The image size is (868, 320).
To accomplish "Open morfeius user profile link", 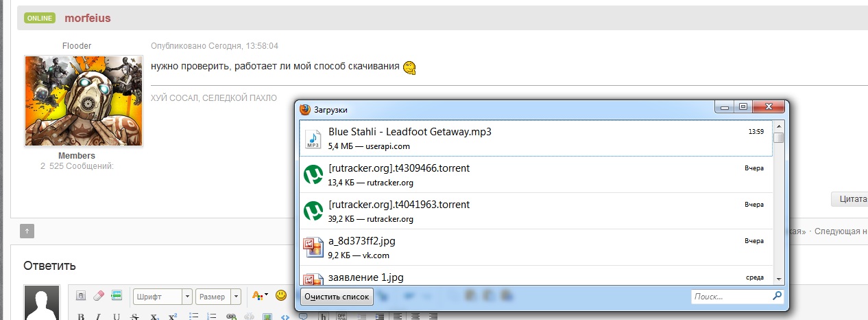I will [87, 18].
